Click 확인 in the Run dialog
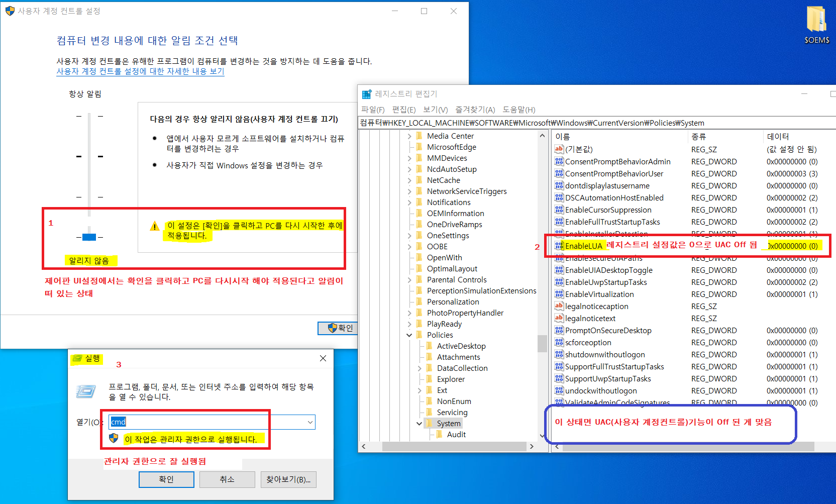This screenshot has height=504, width=836. click(x=166, y=479)
